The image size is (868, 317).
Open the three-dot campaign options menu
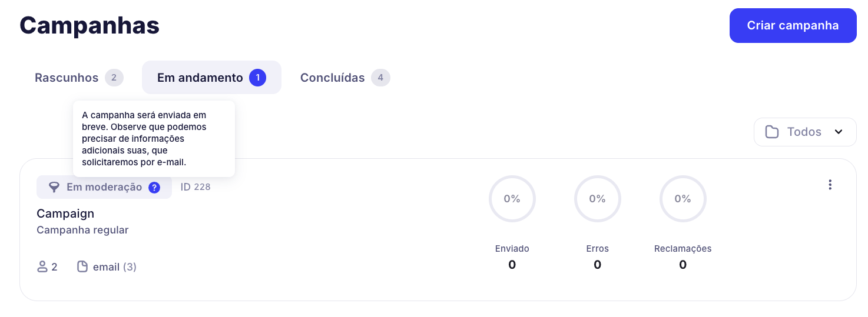point(830,185)
